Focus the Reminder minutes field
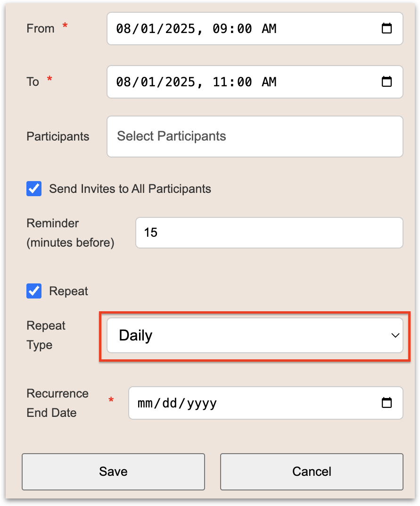The height and width of the screenshot is (506, 420). (269, 232)
